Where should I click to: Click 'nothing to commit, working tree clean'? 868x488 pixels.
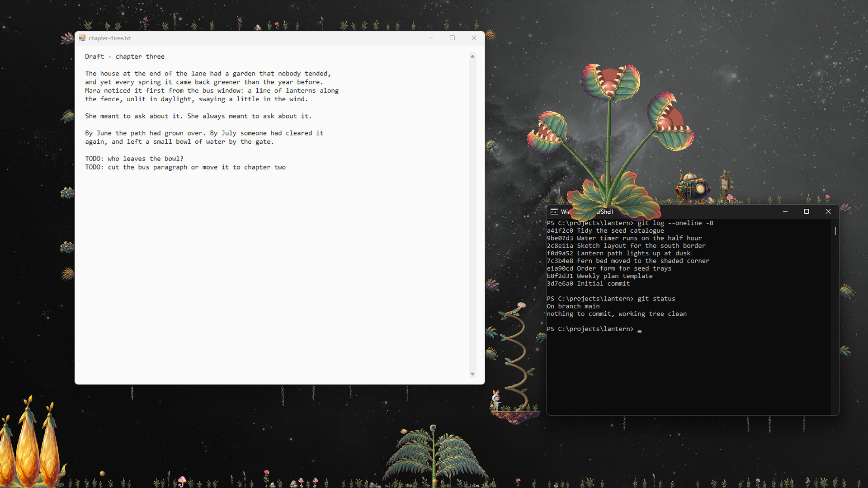tap(617, 314)
